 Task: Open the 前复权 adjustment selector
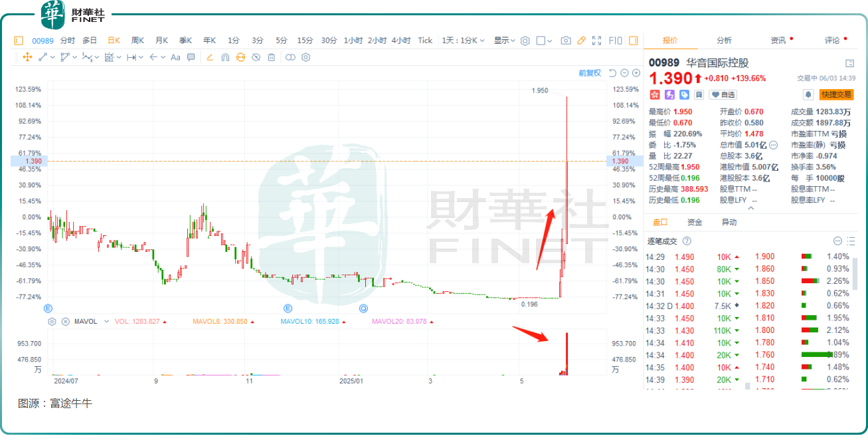click(x=590, y=73)
